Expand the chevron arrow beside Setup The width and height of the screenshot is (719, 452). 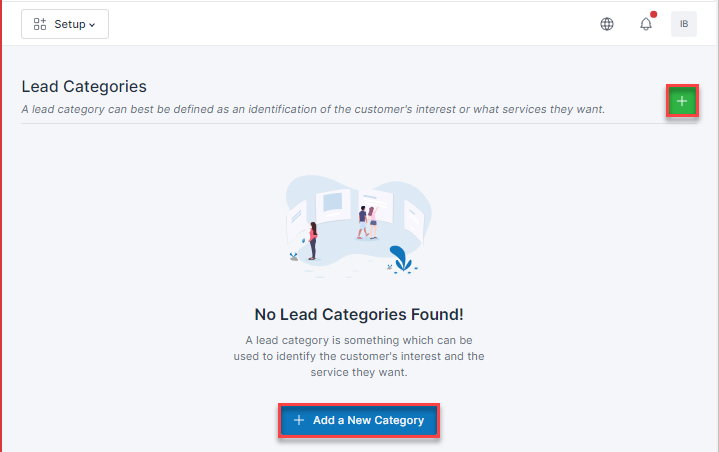point(92,25)
